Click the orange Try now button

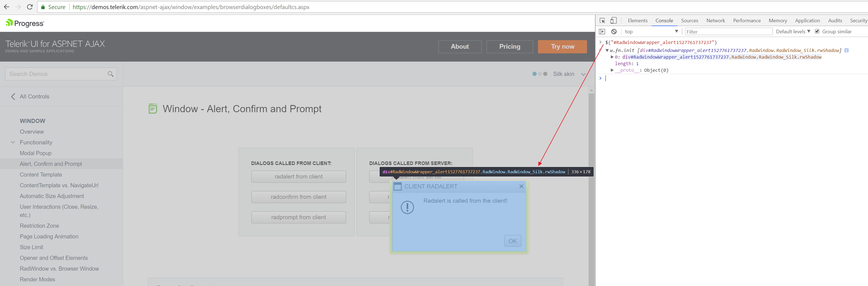tap(563, 47)
